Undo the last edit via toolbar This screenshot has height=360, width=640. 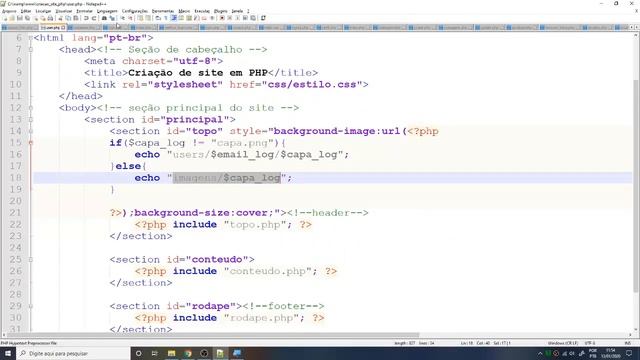(x=86, y=18)
